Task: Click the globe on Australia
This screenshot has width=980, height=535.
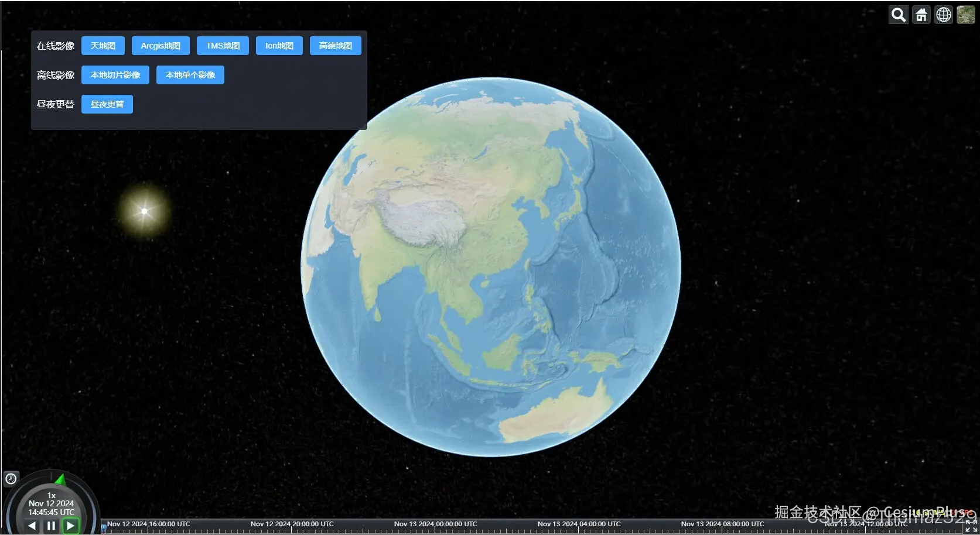Action: pyautogui.click(x=556, y=413)
